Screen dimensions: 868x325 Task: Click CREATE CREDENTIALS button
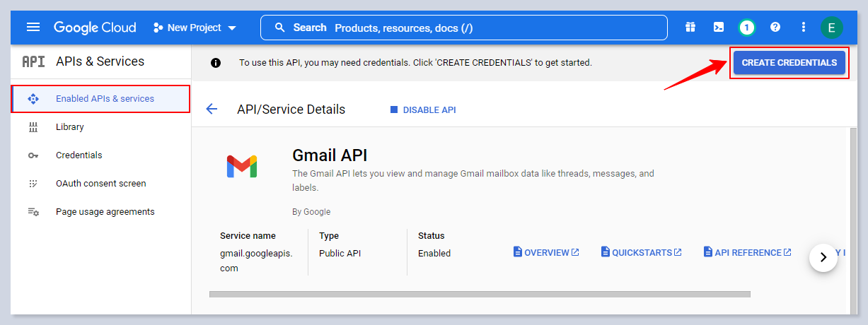pos(789,63)
